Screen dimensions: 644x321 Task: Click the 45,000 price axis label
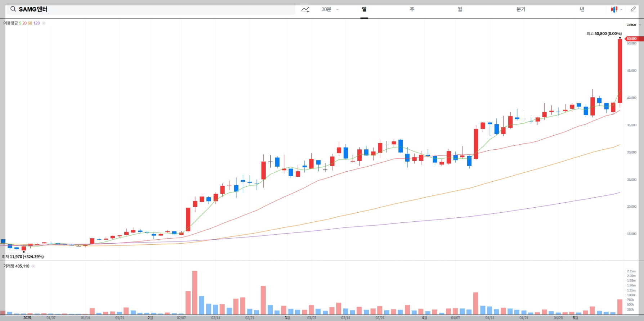click(632, 71)
